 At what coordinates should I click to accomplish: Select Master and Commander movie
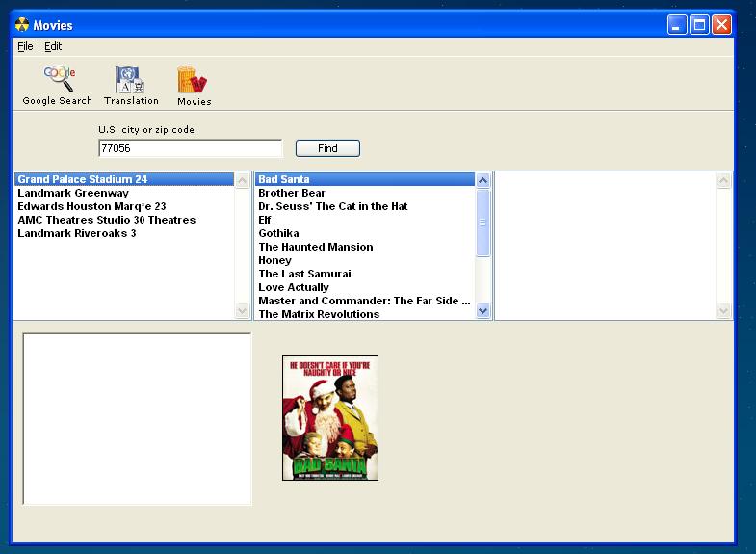click(365, 301)
